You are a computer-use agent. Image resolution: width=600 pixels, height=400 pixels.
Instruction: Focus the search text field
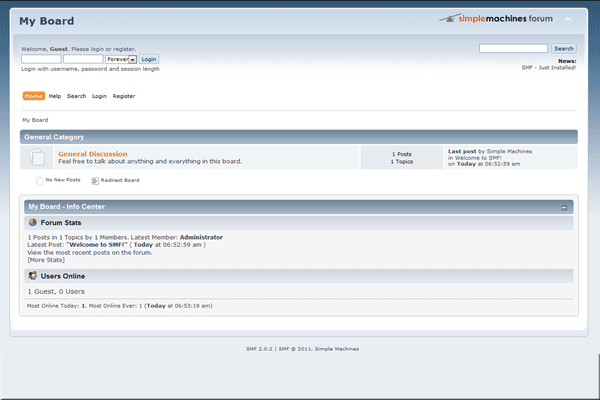513,48
